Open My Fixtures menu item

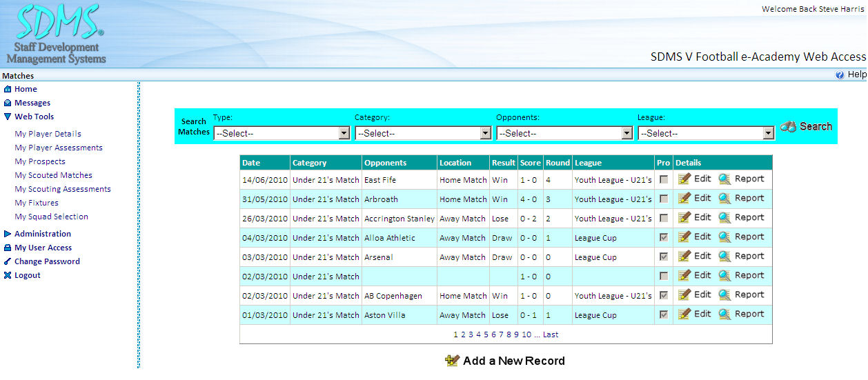[37, 203]
